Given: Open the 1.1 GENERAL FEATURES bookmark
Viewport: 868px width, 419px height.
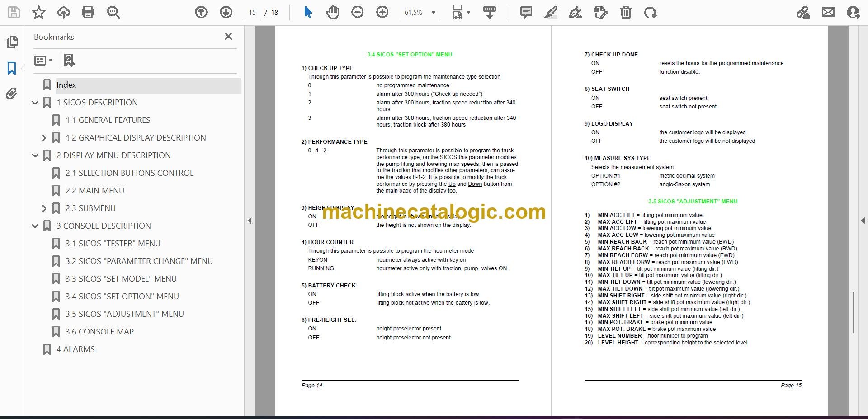Looking at the screenshot, I should coord(108,120).
